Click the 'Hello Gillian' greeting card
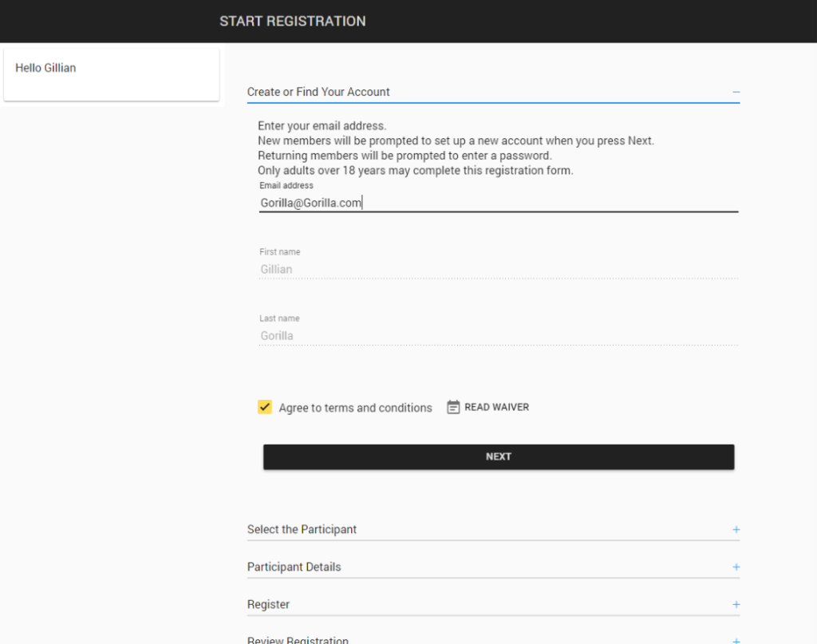Image resolution: width=817 pixels, height=644 pixels. coord(111,74)
